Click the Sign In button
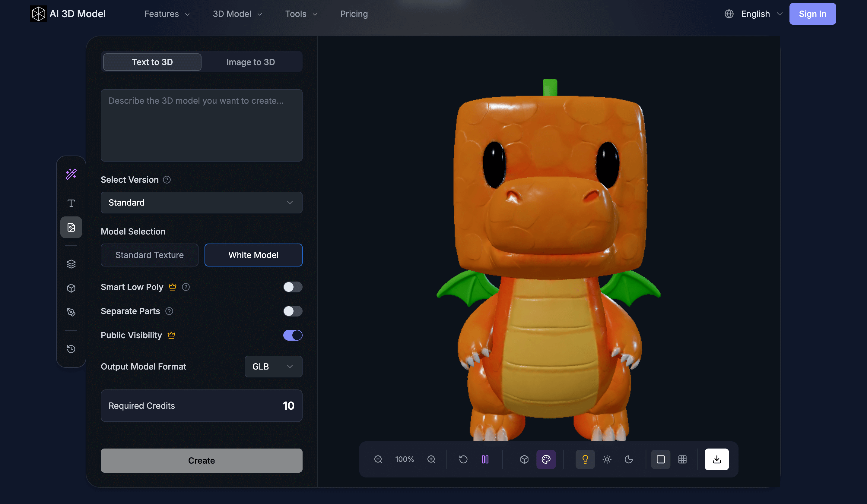This screenshot has width=867, height=504. click(812, 14)
